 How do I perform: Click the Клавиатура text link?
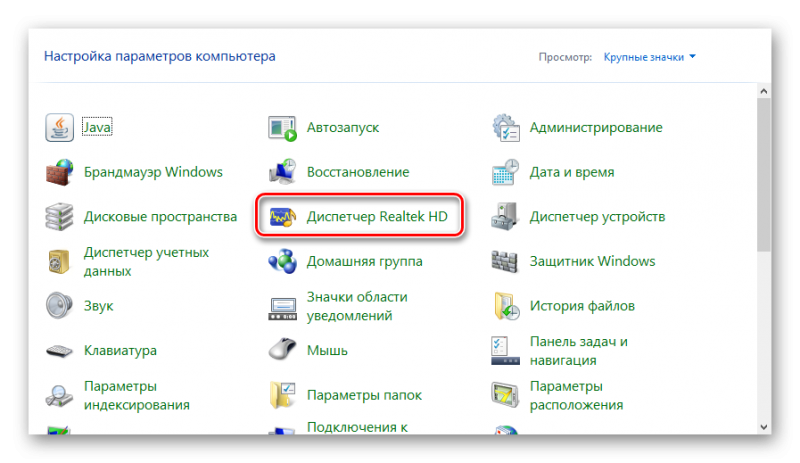pyautogui.click(x=120, y=351)
